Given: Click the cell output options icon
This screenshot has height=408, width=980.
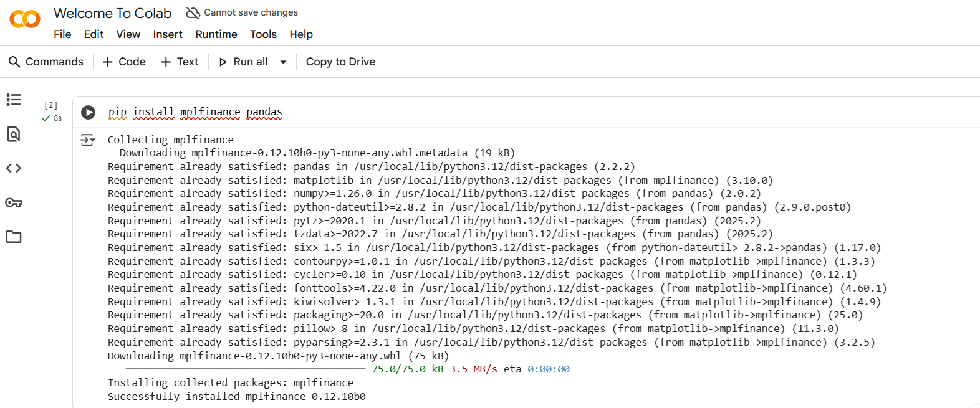Looking at the screenshot, I should (x=88, y=140).
